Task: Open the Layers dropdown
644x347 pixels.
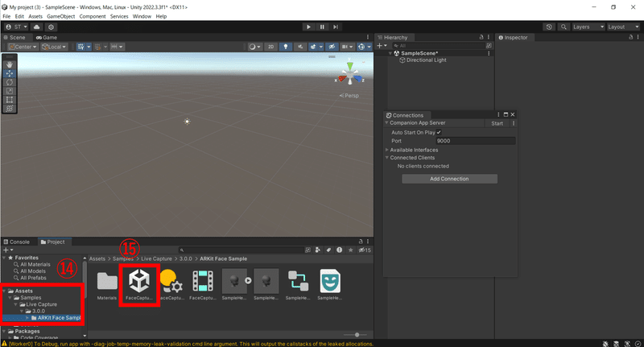Action: point(588,27)
